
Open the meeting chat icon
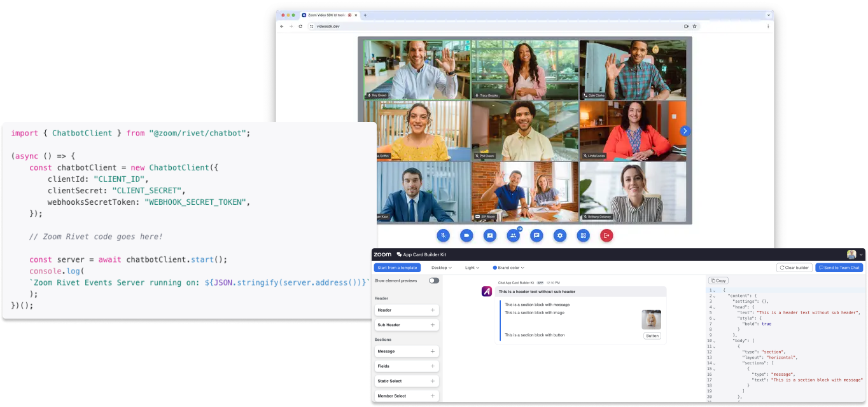[x=536, y=235]
